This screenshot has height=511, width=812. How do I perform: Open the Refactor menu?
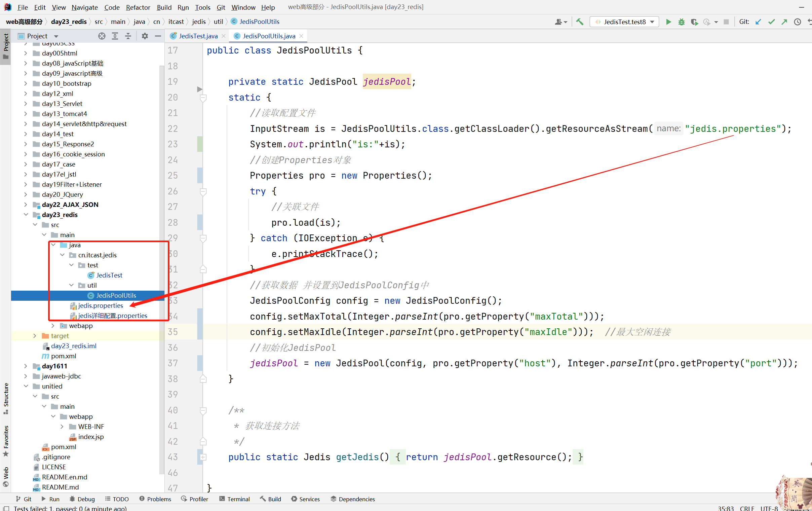pyautogui.click(x=138, y=7)
